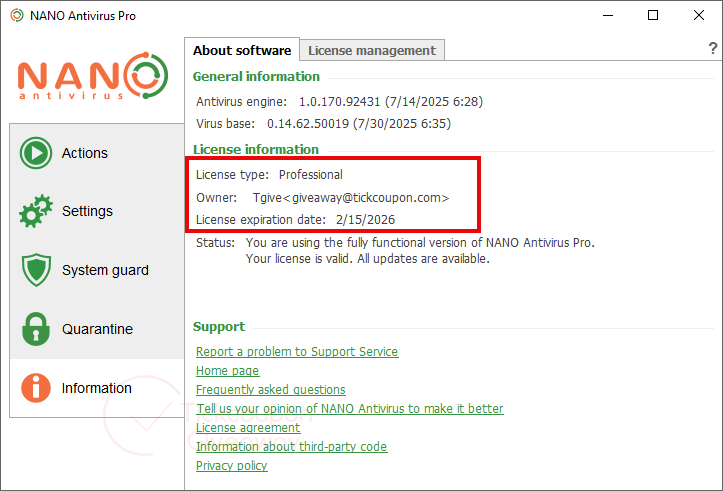Open the License agreement link
Viewport: 723px width, 491px height.
(x=248, y=428)
